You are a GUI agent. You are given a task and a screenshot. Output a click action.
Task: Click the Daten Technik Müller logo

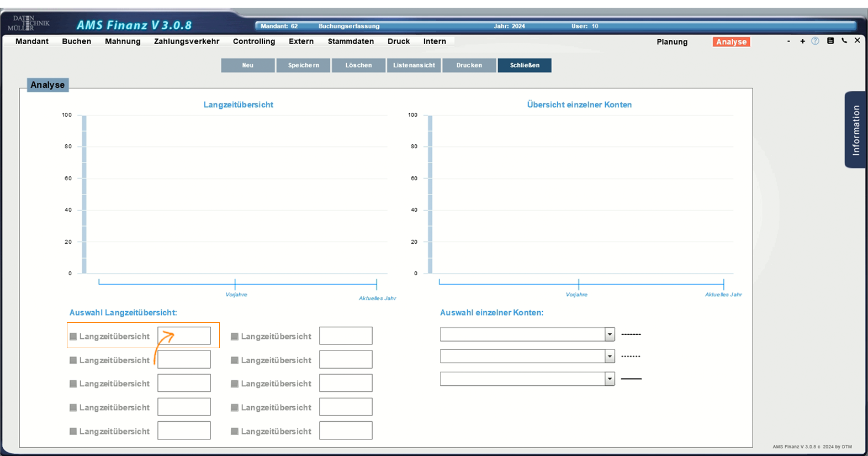29,23
